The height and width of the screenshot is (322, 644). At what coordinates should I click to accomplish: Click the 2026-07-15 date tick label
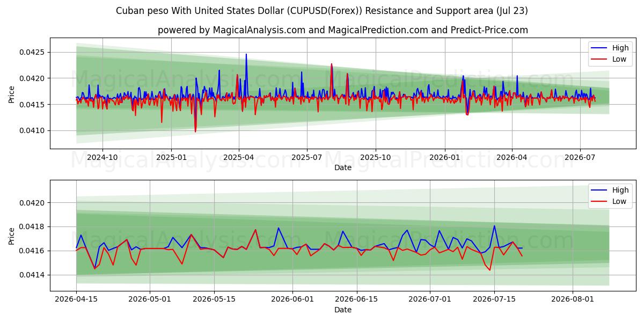tap(495, 300)
